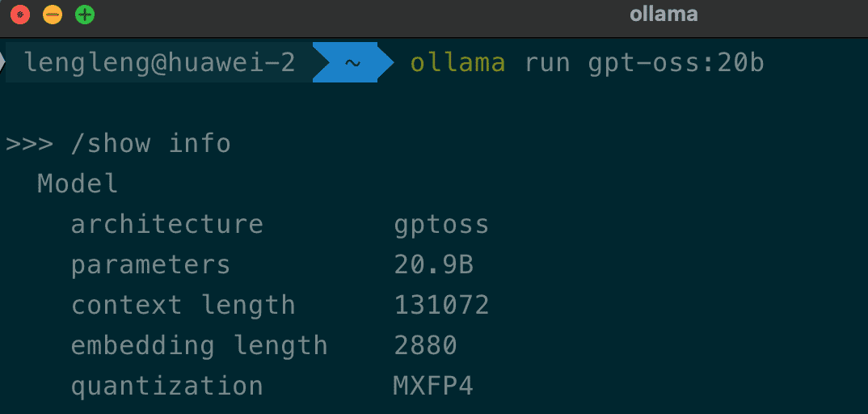Screen dimensions: 868x414
Task: Click the 2880 embedding length value
Action: (425, 345)
